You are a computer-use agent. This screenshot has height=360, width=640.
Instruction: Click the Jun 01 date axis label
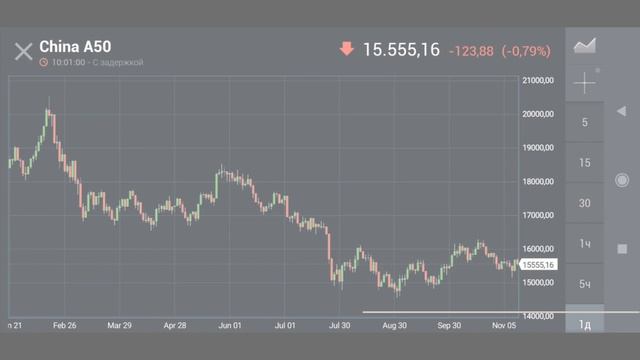pyautogui.click(x=230, y=325)
